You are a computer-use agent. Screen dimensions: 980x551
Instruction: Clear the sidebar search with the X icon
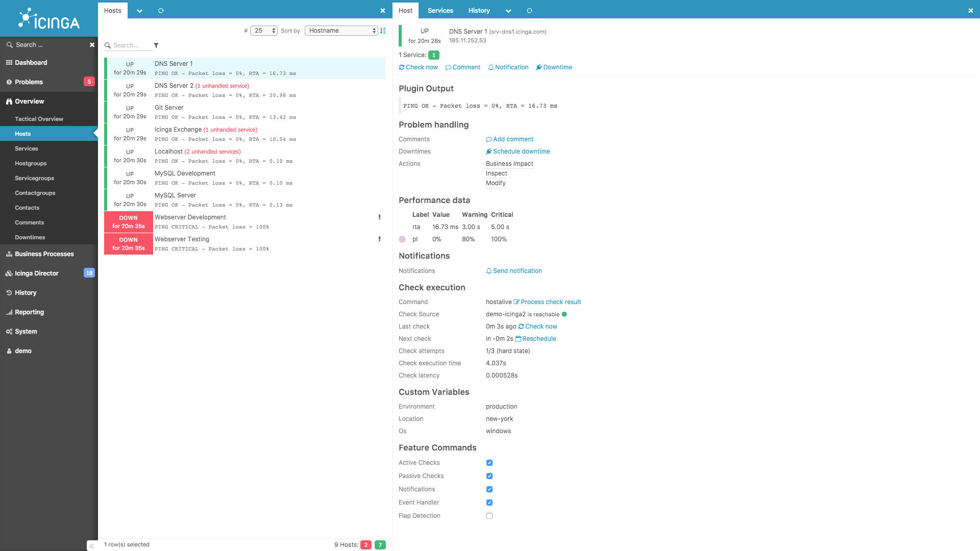pyautogui.click(x=92, y=45)
